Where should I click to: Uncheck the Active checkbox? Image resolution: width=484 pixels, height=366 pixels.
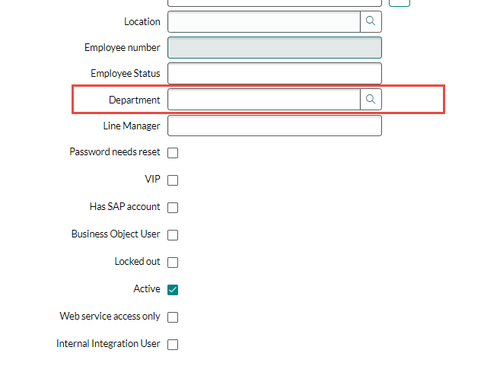click(173, 289)
